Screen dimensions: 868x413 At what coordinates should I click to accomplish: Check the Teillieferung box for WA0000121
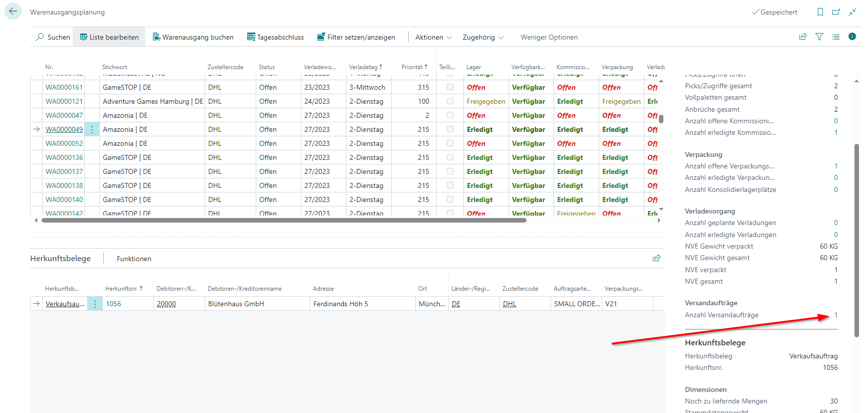coord(450,101)
